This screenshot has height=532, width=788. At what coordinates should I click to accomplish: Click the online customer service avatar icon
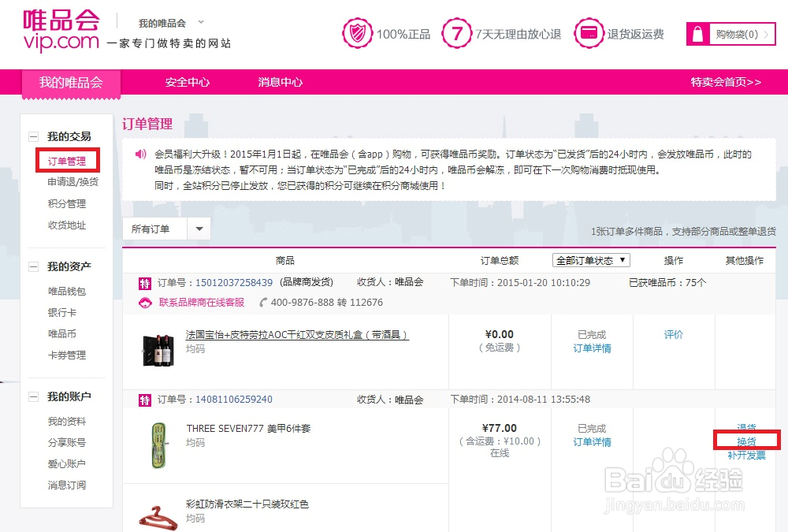(x=145, y=303)
